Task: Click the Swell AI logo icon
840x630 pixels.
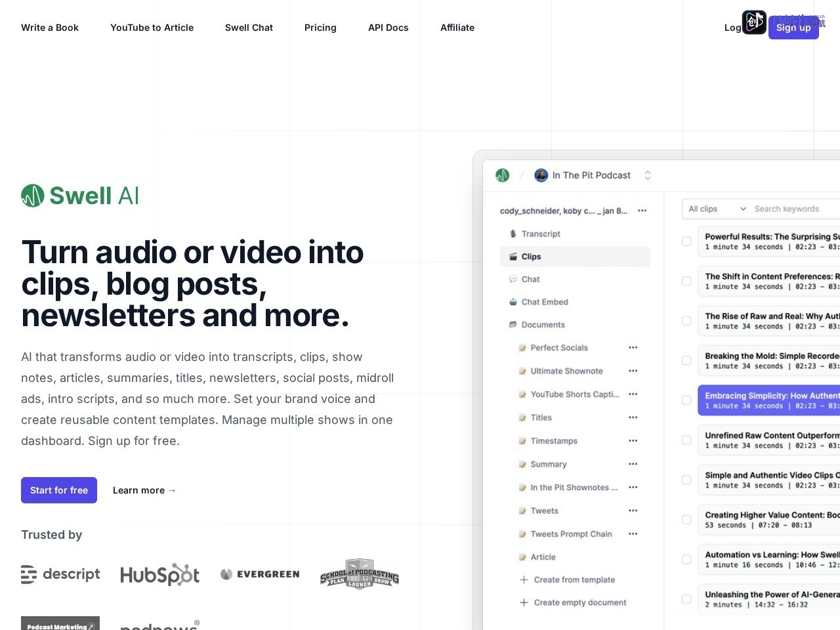Action: [x=33, y=196]
